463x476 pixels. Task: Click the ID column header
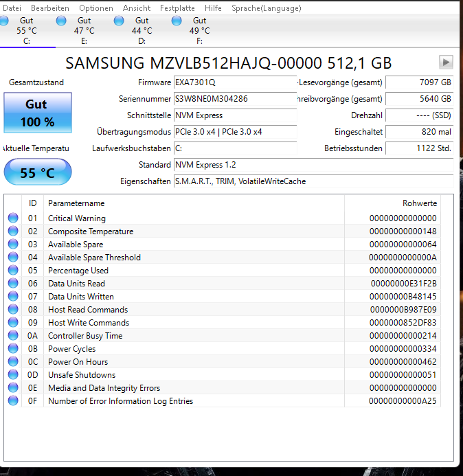point(33,203)
